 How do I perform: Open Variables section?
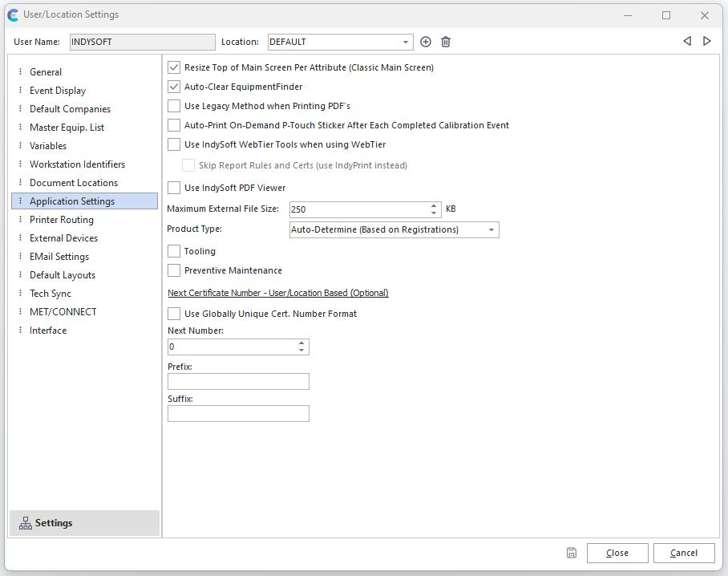[84, 146]
